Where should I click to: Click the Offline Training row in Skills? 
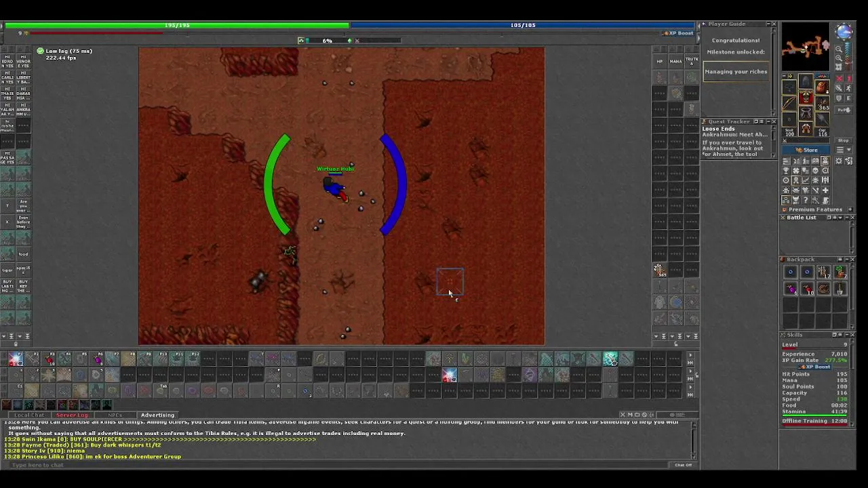click(814, 421)
